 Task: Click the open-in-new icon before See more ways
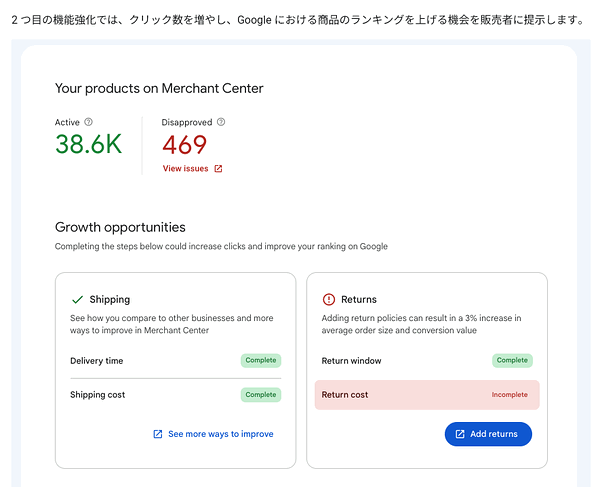pyautogui.click(x=158, y=434)
